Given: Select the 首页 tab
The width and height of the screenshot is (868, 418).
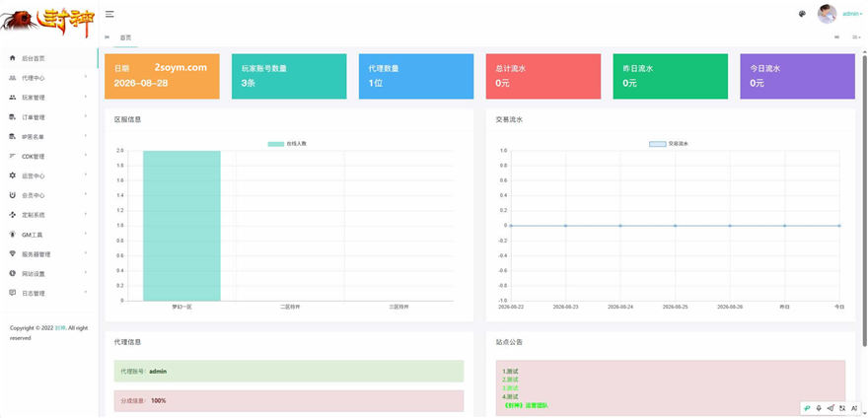Looking at the screenshot, I should [x=125, y=37].
